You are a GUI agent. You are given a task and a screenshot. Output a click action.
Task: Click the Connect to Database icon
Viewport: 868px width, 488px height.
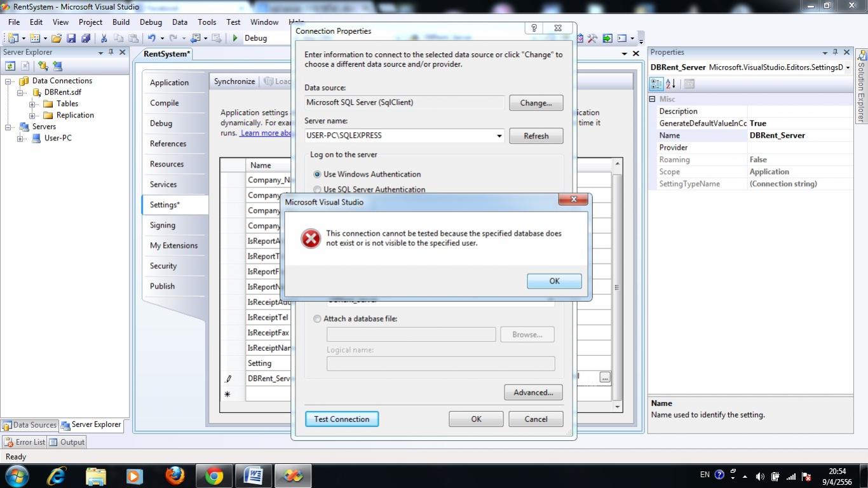[43, 66]
